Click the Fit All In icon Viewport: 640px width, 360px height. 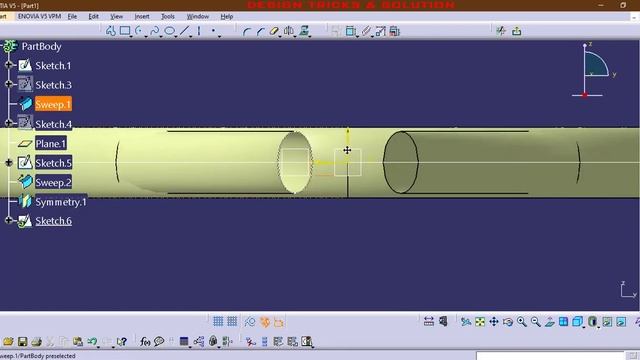480,322
